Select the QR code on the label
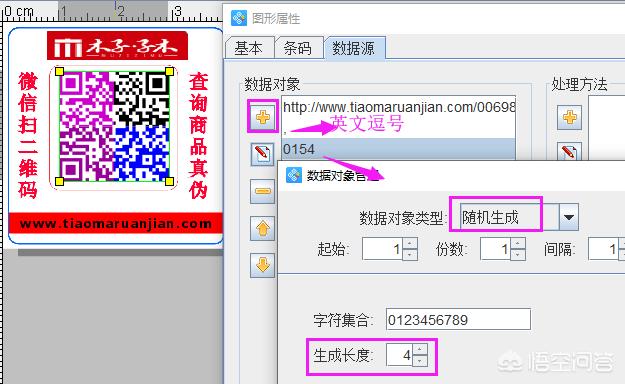Viewport: 625px width, 384px height. tap(114, 126)
